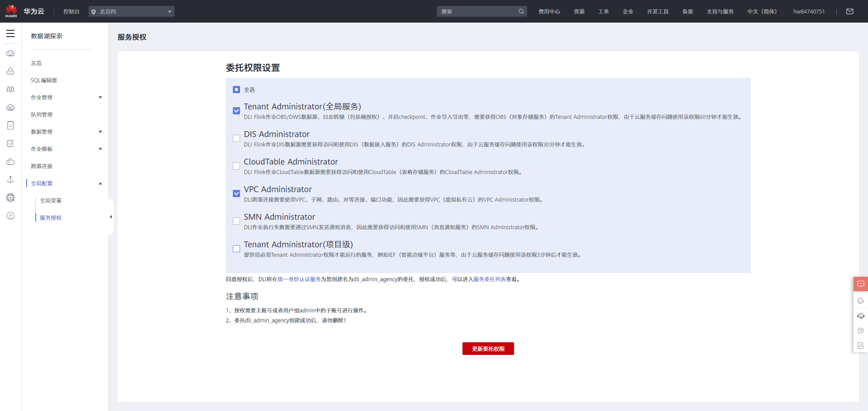Open 开发工具 in top bar
Screen dimensions: 868x411
pyautogui.click(x=658, y=12)
